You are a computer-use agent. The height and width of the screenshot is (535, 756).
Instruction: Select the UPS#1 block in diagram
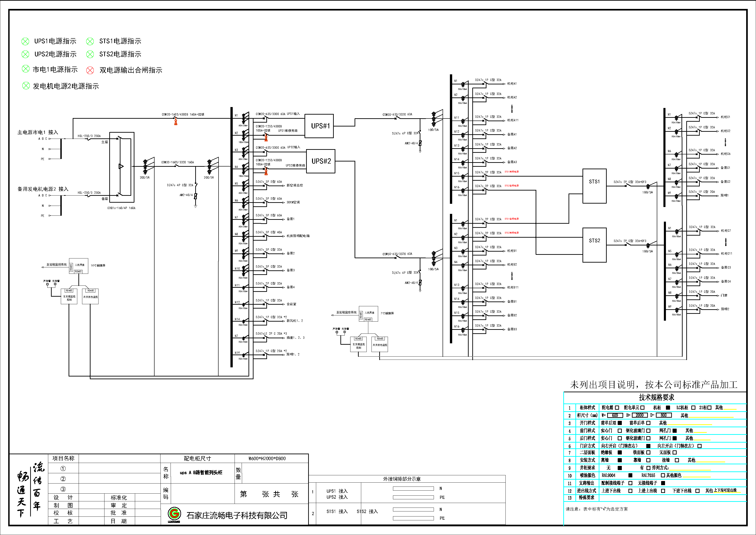(x=319, y=126)
